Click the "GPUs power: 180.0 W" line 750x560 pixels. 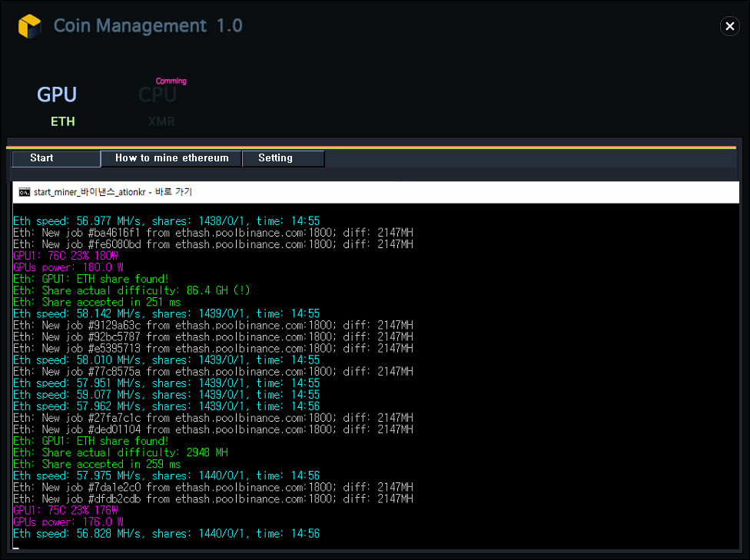coord(68,267)
